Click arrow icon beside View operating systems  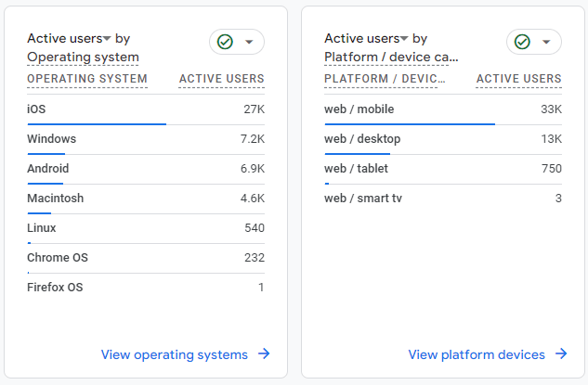[264, 353]
